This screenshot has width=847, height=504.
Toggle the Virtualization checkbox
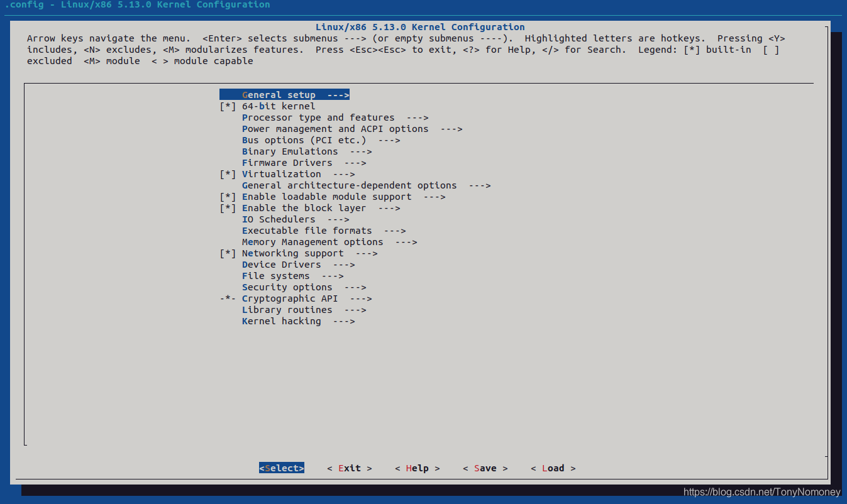point(228,174)
